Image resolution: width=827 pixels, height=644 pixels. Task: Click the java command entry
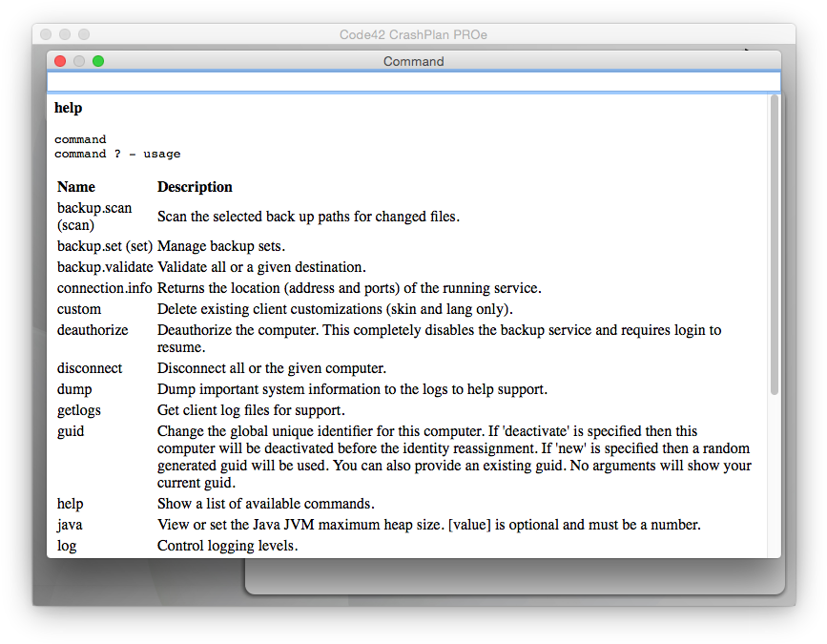[x=69, y=524]
